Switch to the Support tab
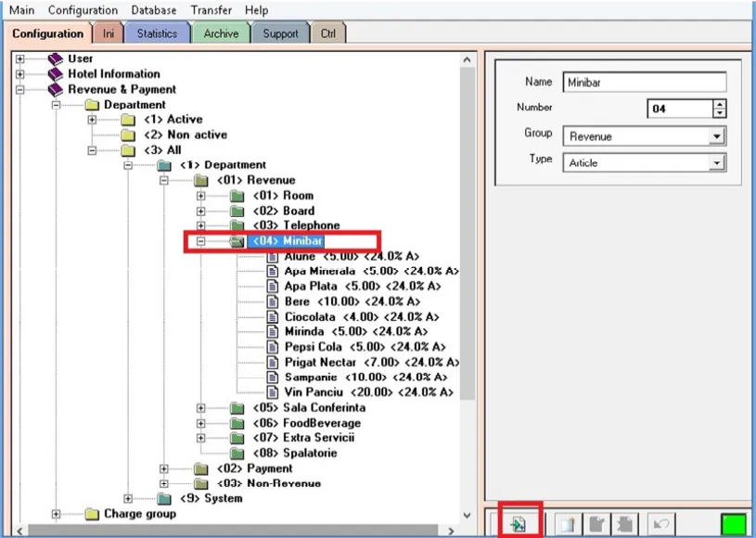Viewport: 756px width, 538px height. (x=280, y=33)
